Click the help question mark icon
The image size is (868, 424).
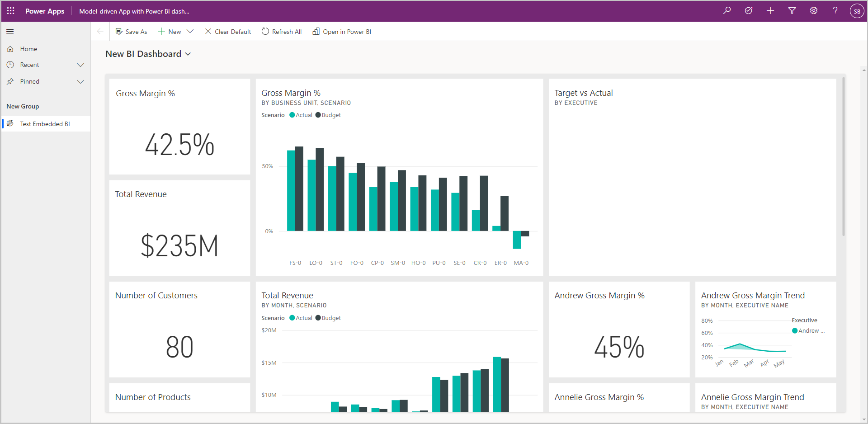click(x=835, y=10)
